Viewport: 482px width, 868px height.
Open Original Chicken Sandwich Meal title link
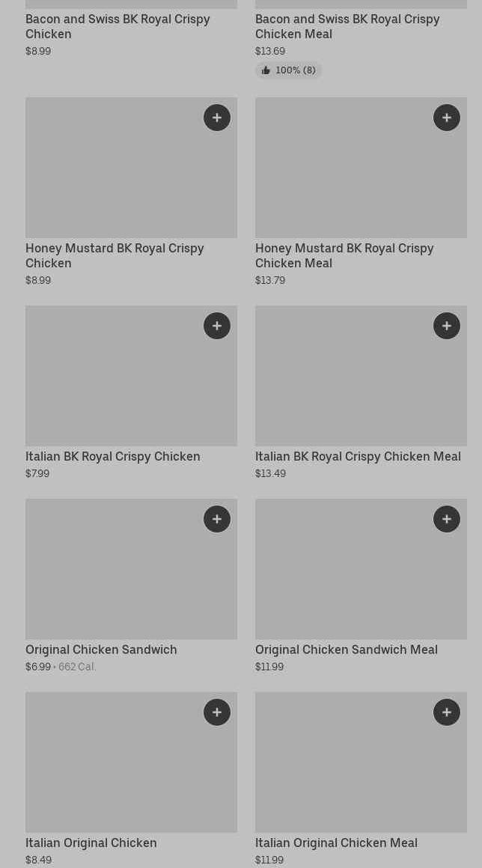347,649
